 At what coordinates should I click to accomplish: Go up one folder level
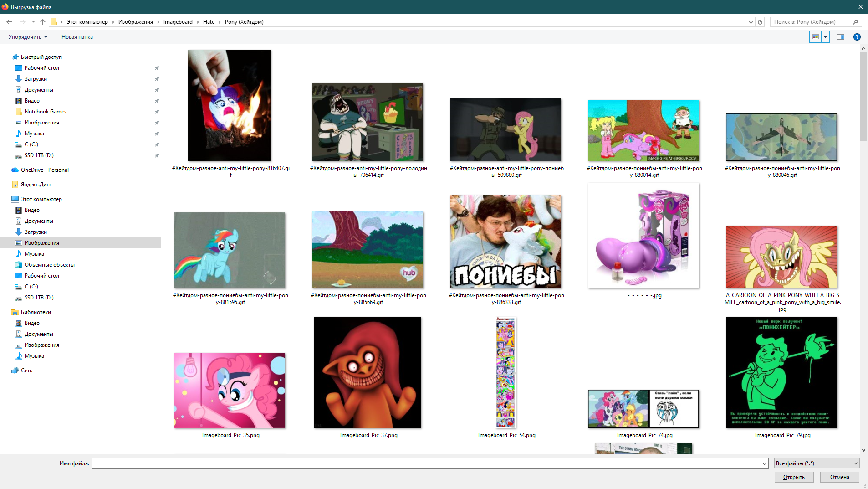[43, 22]
